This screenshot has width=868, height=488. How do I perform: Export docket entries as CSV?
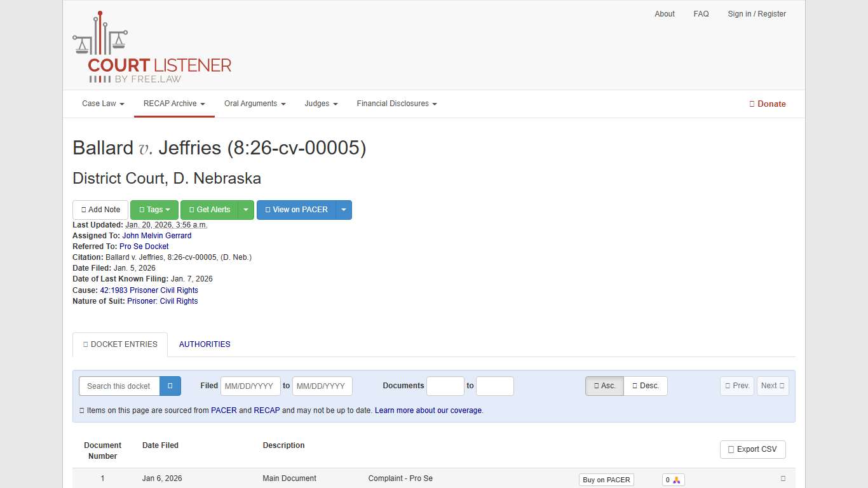[x=752, y=449]
